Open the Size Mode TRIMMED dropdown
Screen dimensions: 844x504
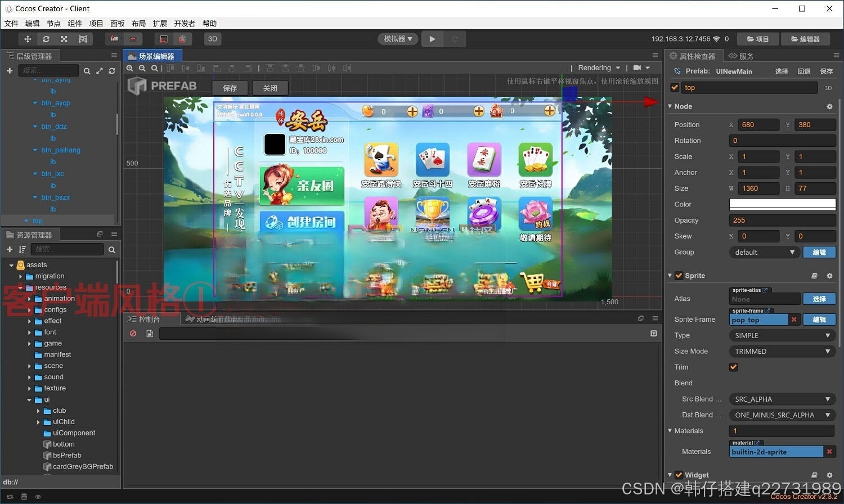pyautogui.click(x=783, y=351)
